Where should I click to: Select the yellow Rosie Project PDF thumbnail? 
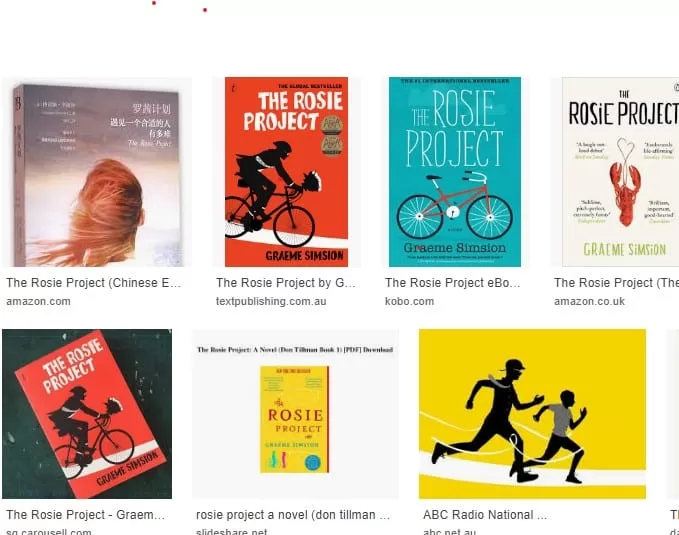[x=295, y=414]
